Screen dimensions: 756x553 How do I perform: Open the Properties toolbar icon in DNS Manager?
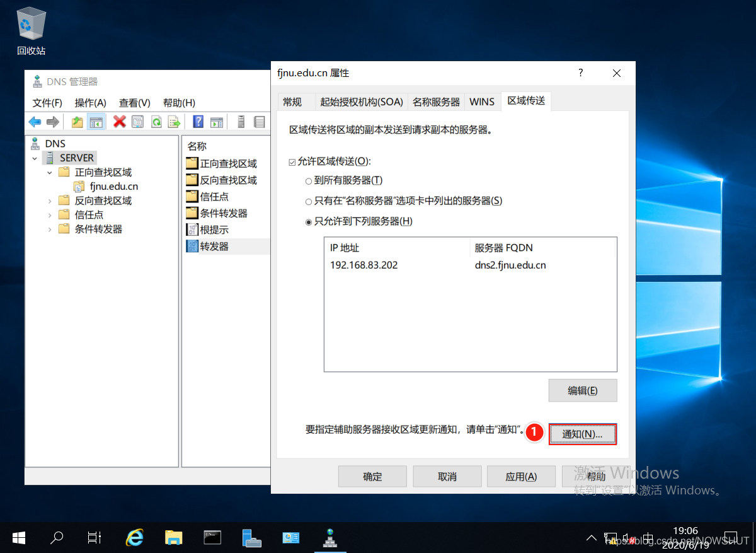(x=137, y=122)
